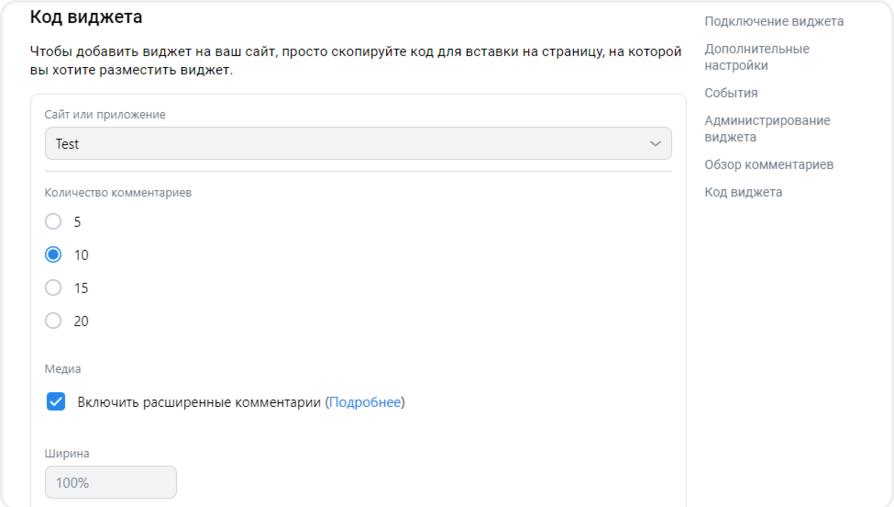The width and height of the screenshot is (894, 507).
Task: Click the Включить расширенные комментарии label
Action: [200, 402]
